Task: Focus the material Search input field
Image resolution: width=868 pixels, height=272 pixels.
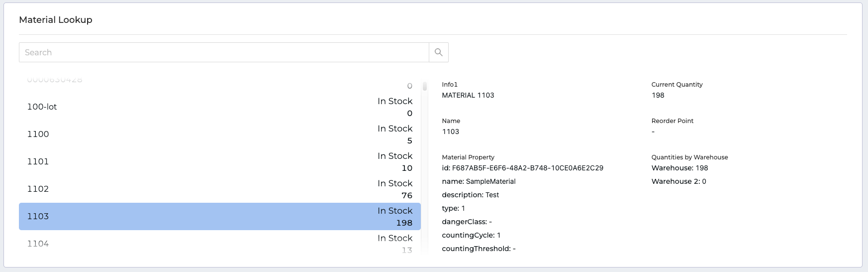Action: [x=224, y=52]
